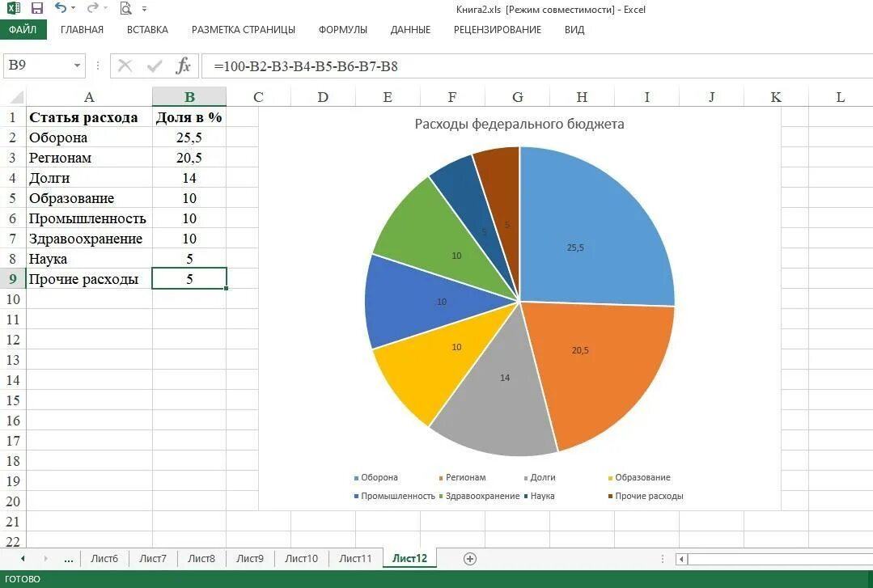Expand Customize Quick Access Toolbar dropdown
The width and height of the screenshot is (873, 588).
pos(144,9)
